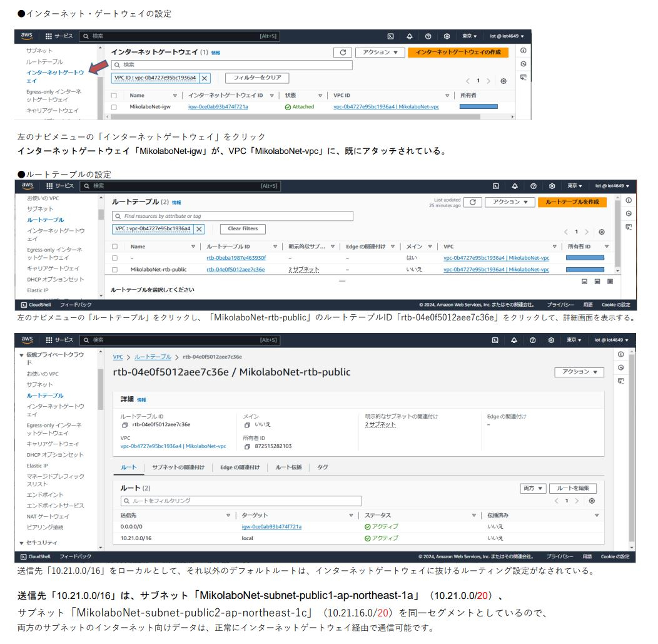Open settings gear in route table detail header
This screenshot has height=644, width=658.
point(552,340)
